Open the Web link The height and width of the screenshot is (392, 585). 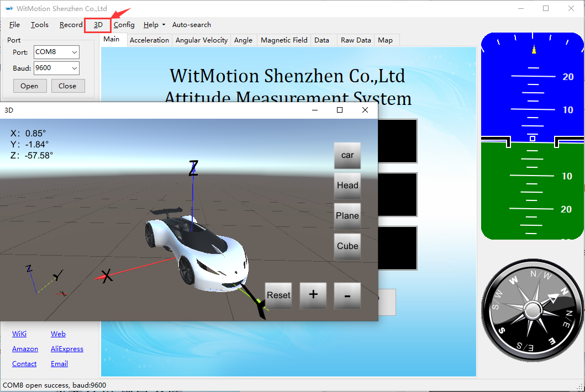58,334
